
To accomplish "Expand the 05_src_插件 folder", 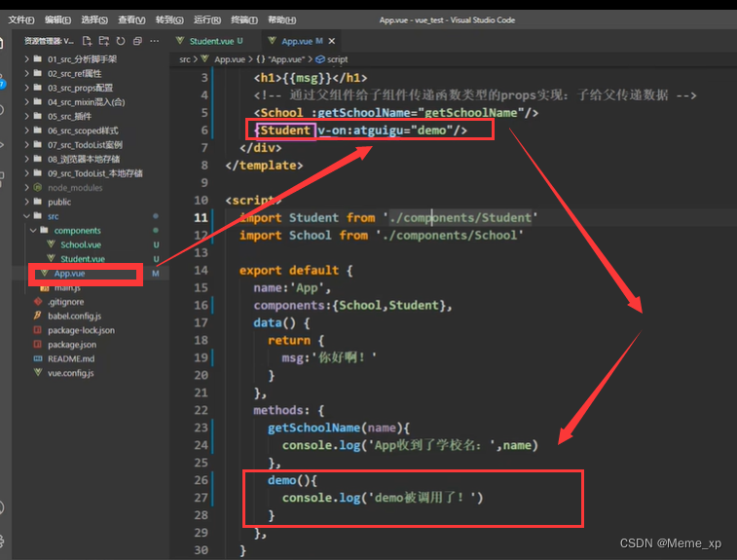I will coord(69,116).
